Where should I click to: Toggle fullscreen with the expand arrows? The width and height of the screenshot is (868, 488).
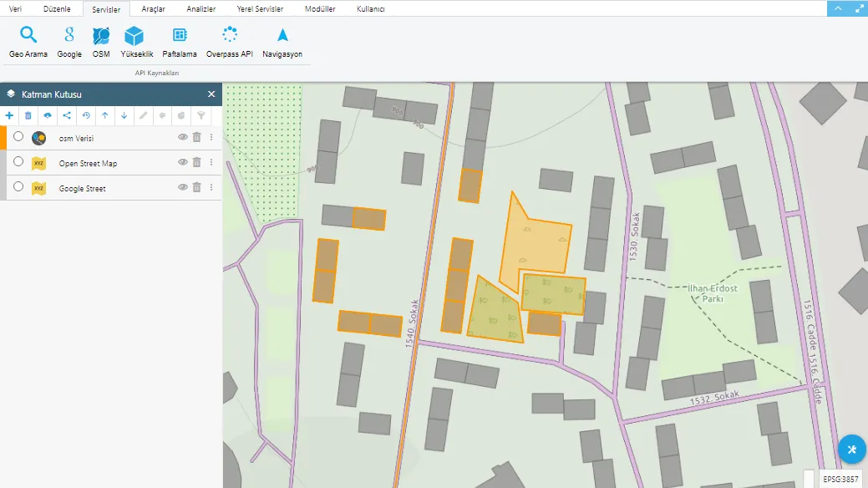tap(859, 8)
